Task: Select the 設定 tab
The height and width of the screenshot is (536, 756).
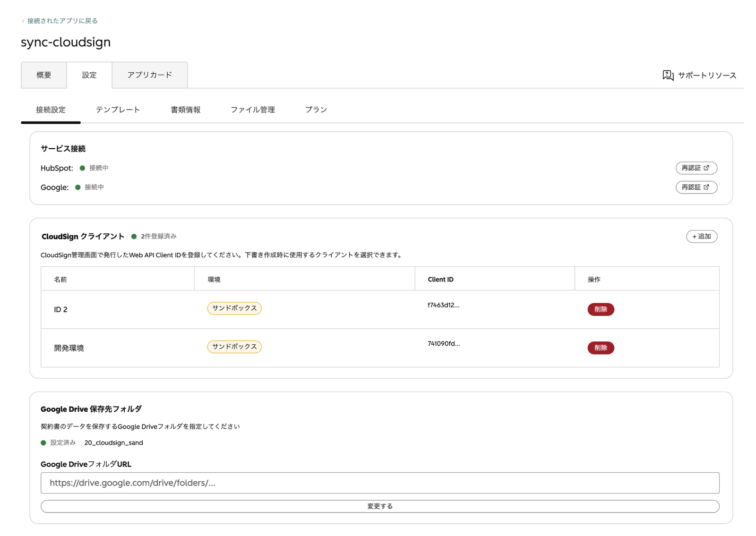Action: coord(89,75)
